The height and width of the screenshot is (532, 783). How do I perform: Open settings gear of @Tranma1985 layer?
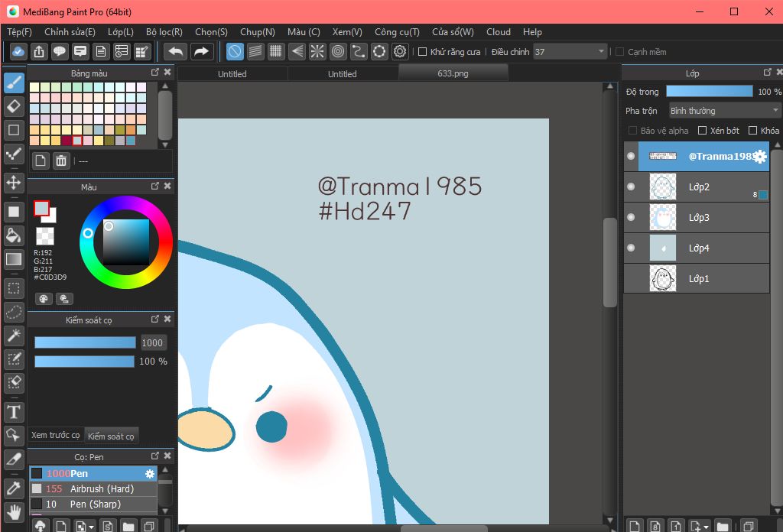point(759,157)
